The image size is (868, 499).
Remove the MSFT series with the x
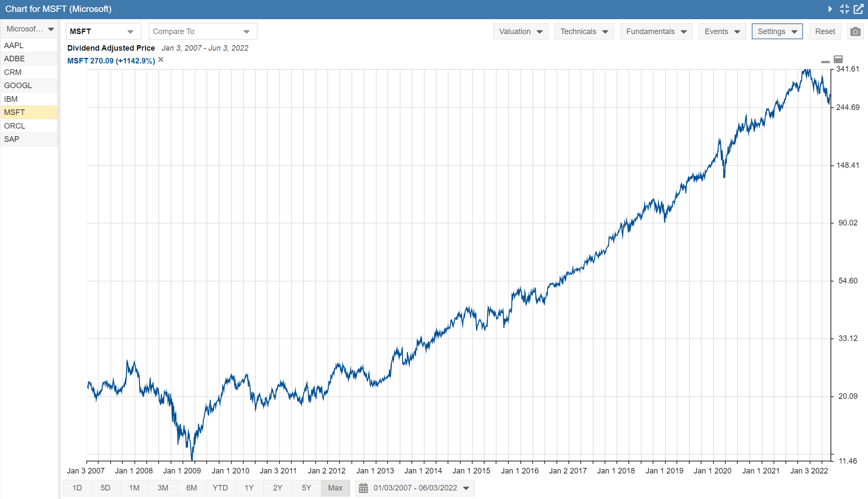click(x=161, y=60)
